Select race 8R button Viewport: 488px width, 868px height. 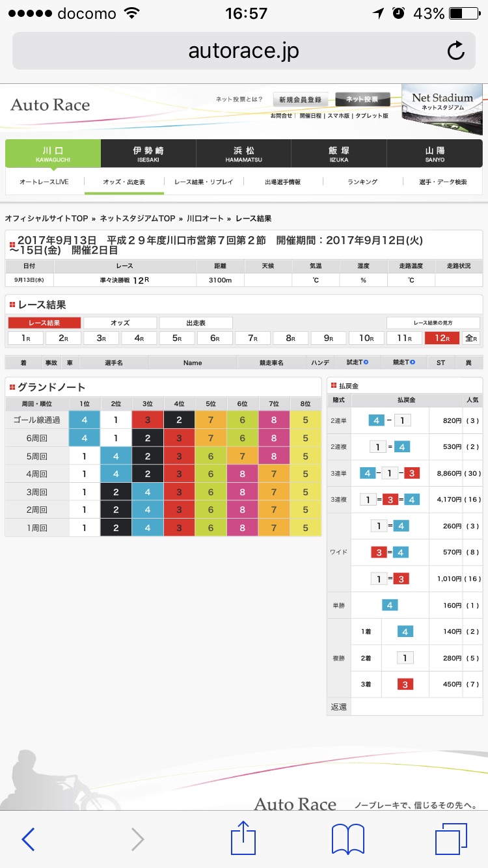[x=290, y=338]
